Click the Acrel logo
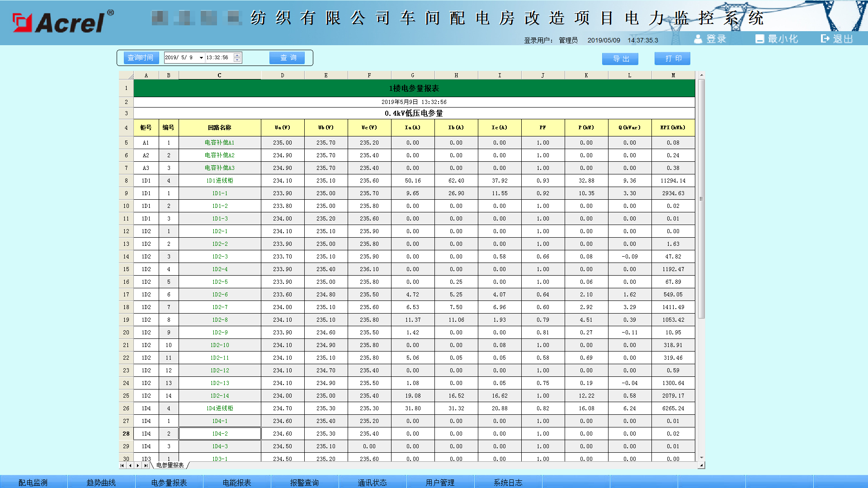868x488 pixels. pyautogui.click(x=63, y=22)
